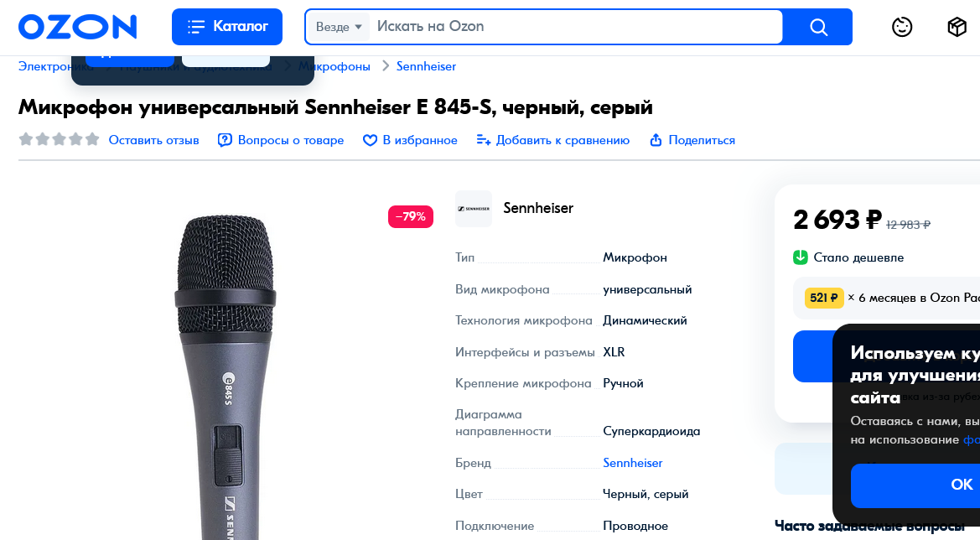Click the 521 ₽ installment badge

[x=824, y=298]
